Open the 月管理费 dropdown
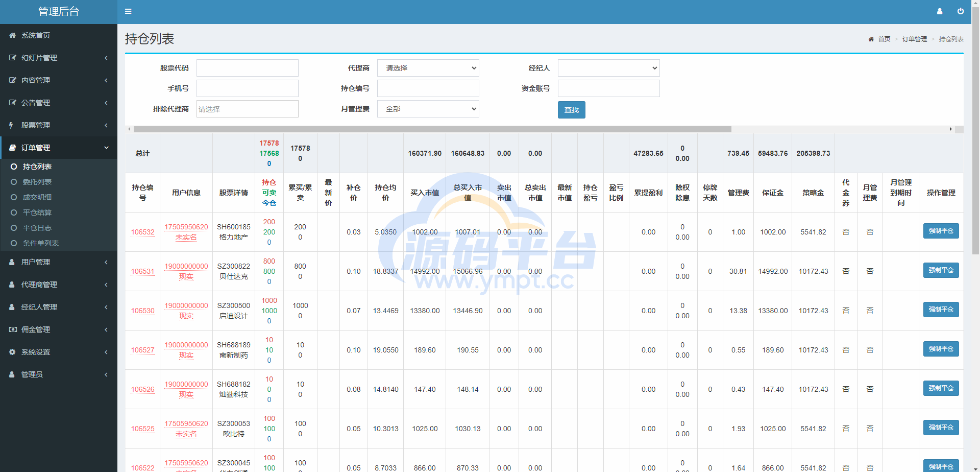The image size is (980, 472). point(428,109)
